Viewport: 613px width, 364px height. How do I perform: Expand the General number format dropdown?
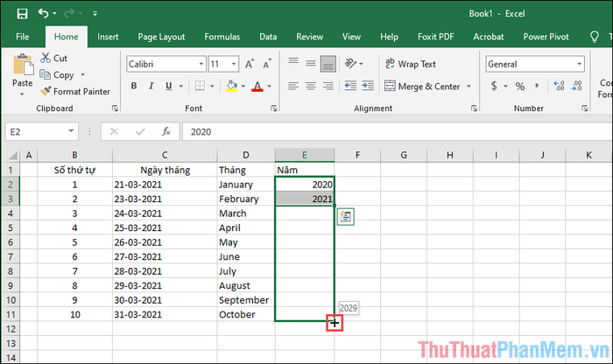pos(579,64)
